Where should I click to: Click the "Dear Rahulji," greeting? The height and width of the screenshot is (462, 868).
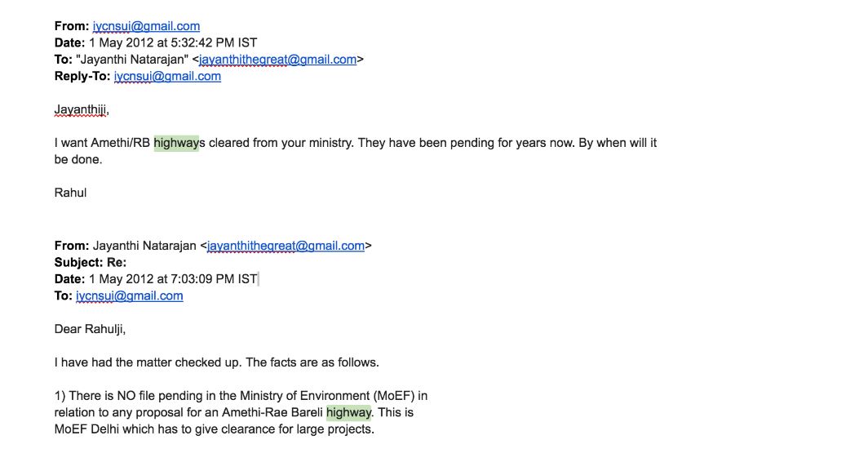90,329
